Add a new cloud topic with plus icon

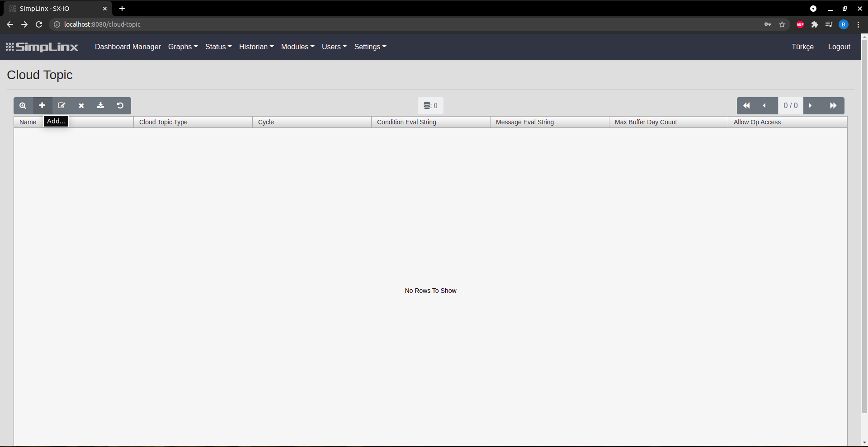click(x=42, y=106)
